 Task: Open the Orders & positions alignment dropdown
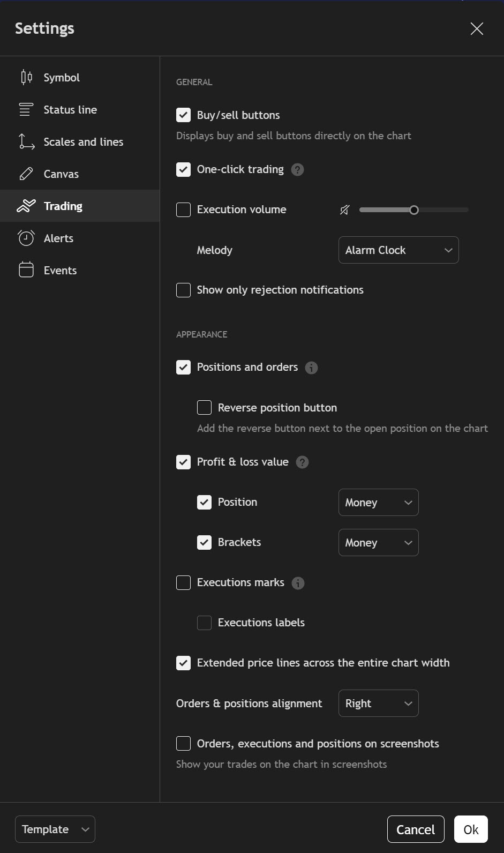[x=378, y=704]
